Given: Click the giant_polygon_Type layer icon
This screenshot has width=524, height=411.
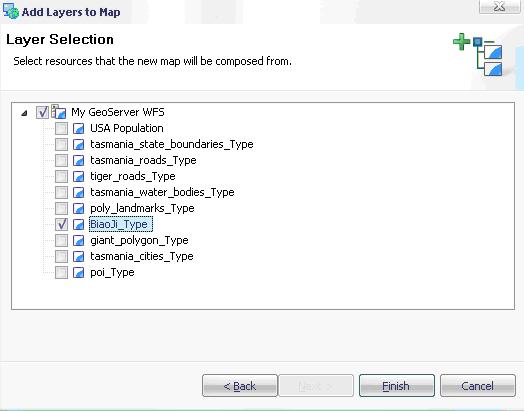Looking at the screenshot, I should [79, 241].
